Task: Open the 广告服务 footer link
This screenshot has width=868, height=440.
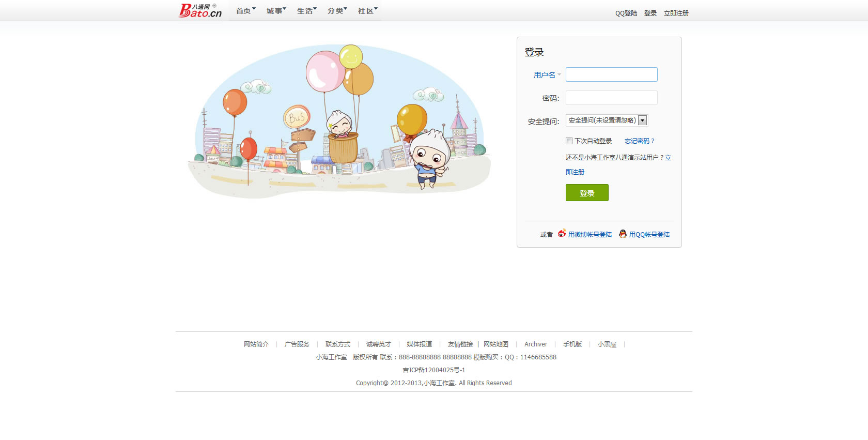Action: 297,344
